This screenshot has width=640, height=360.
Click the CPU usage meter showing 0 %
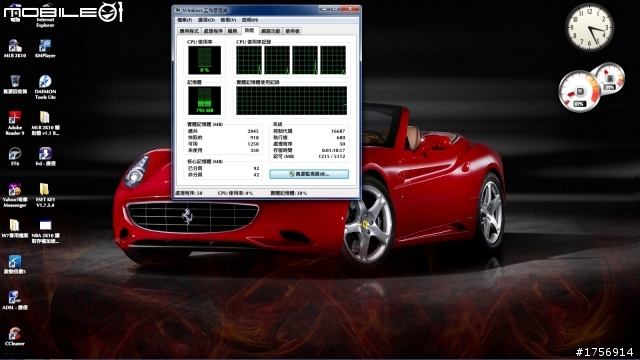(x=204, y=60)
